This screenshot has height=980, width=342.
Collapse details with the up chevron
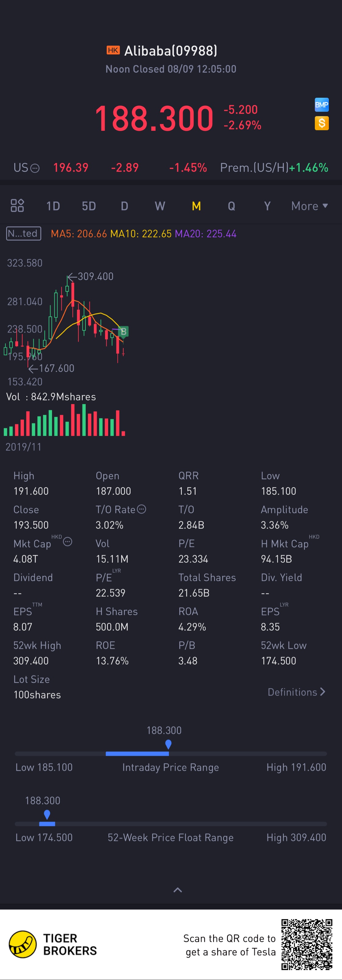[178, 890]
